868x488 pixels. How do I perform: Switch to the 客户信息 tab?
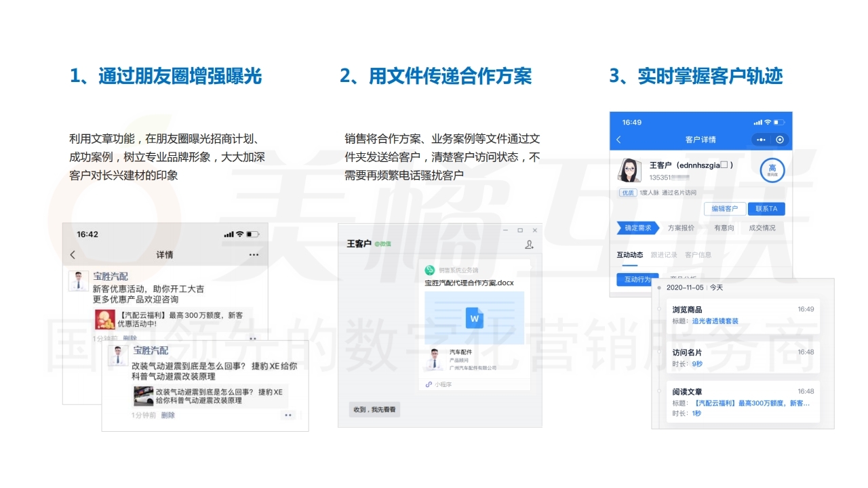698,255
